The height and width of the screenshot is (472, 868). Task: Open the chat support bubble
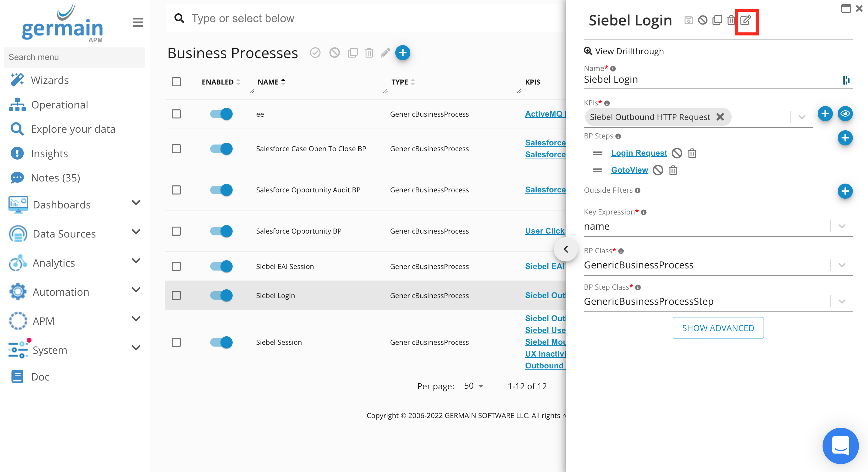coord(840,446)
